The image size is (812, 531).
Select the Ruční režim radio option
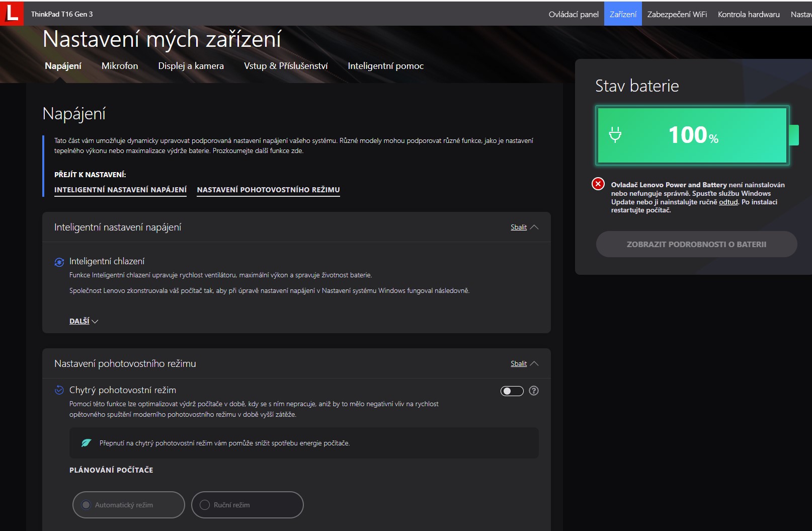point(205,505)
